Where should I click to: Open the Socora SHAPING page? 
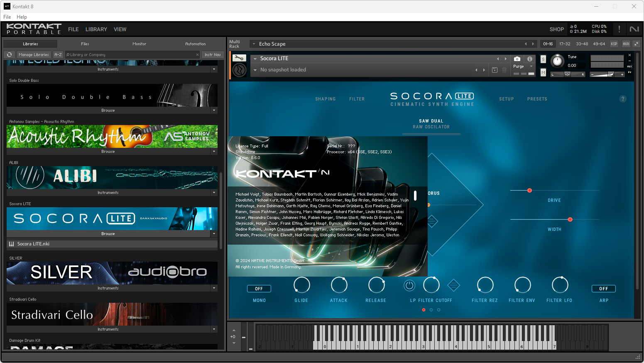[x=326, y=99]
